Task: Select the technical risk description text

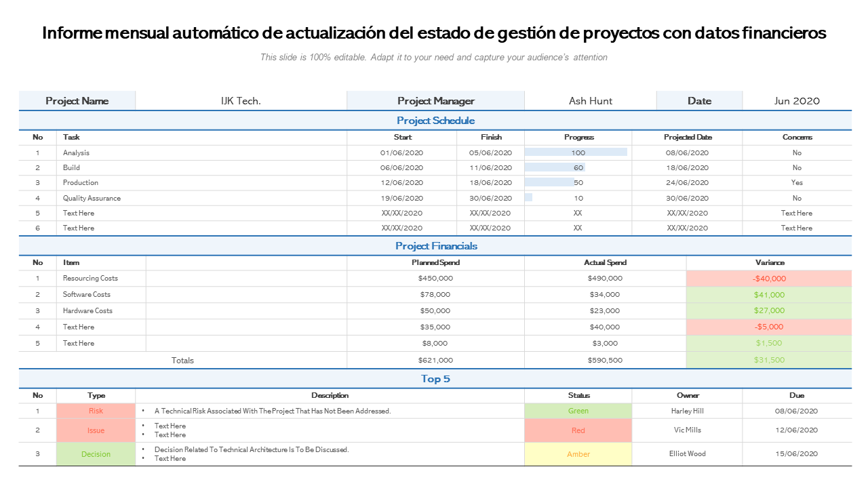Action: [273, 411]
